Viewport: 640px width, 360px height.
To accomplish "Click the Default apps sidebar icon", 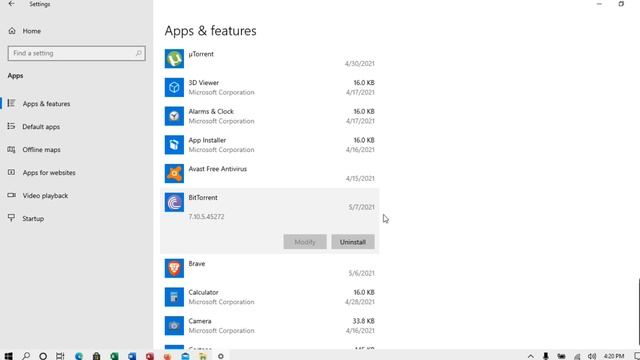I will pos(11,126).
